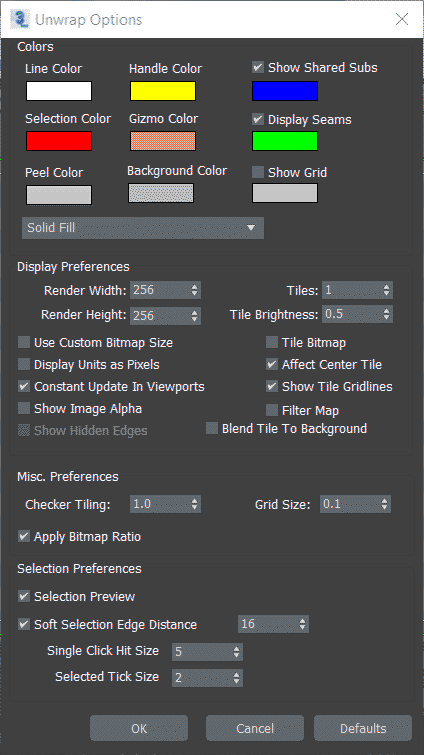The image size is (424, 755).
Task: Toggle the Show Shared Subs checkbox
Action: pos(258,67)
